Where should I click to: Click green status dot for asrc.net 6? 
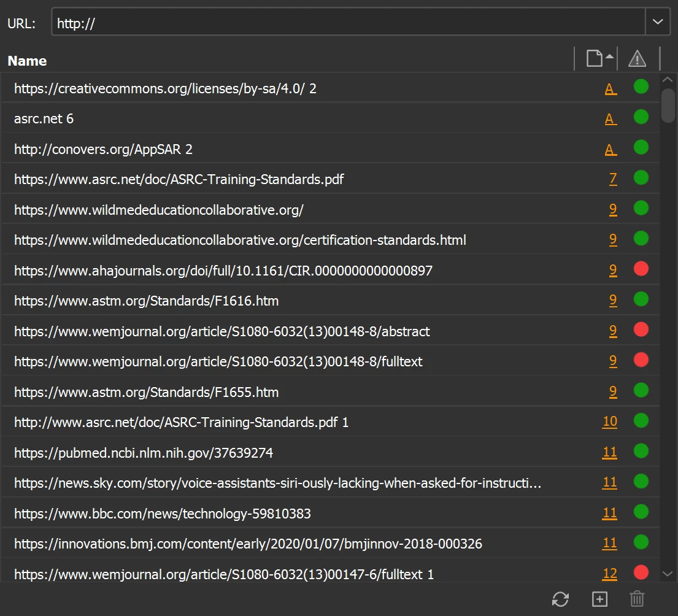pos(641,117)
